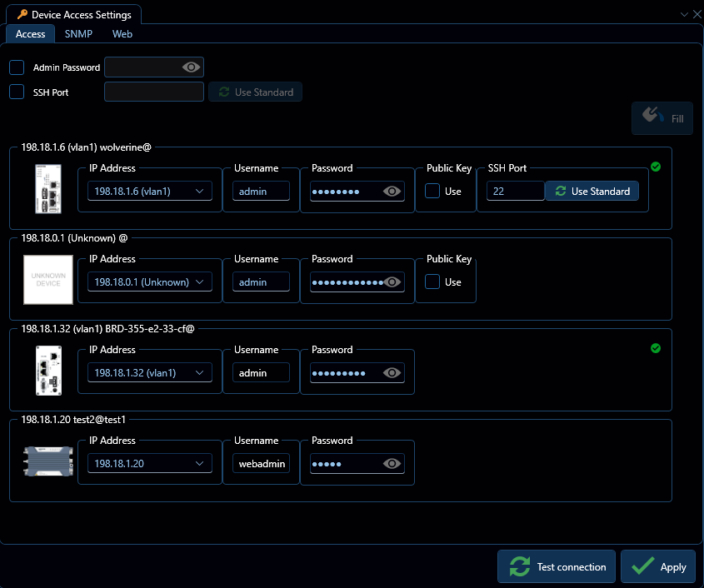The image size is (704, 588).
Task: Enable the Admin Password checkbox
Action: (17, 67)
